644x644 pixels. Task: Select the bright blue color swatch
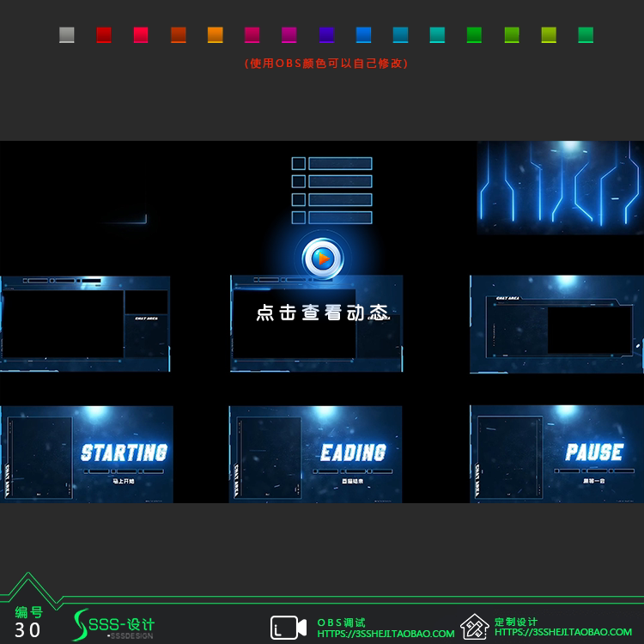pyautogui.click(x=363, y=35)
